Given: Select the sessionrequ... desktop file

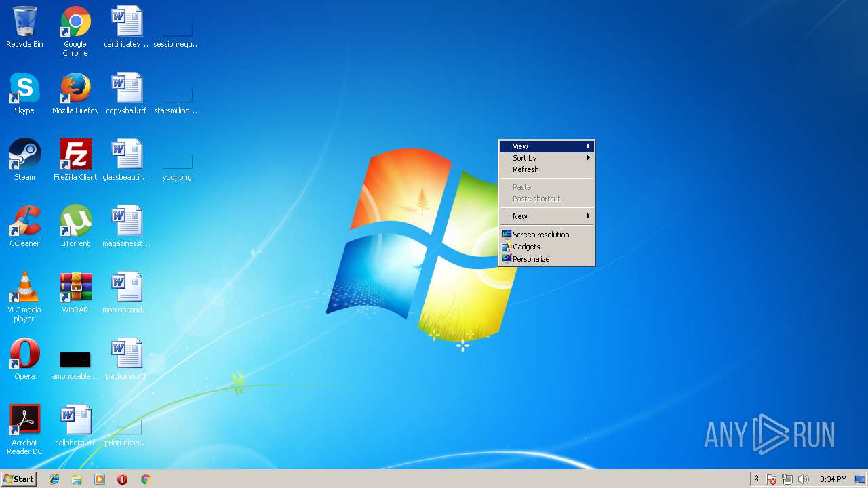Looking at the screenshot, I should click(x=177, y=30).
